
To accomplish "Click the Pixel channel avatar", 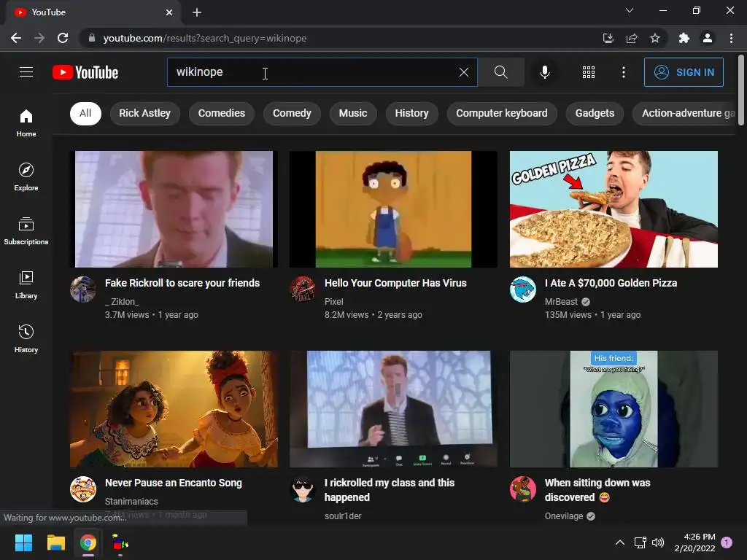I will pyautogui.click(x=303, y=289).
